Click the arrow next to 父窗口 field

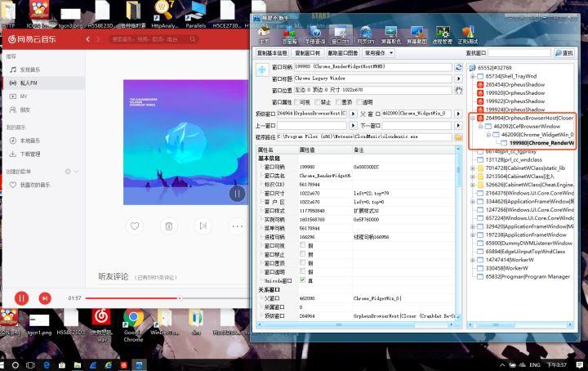point(458,114)
